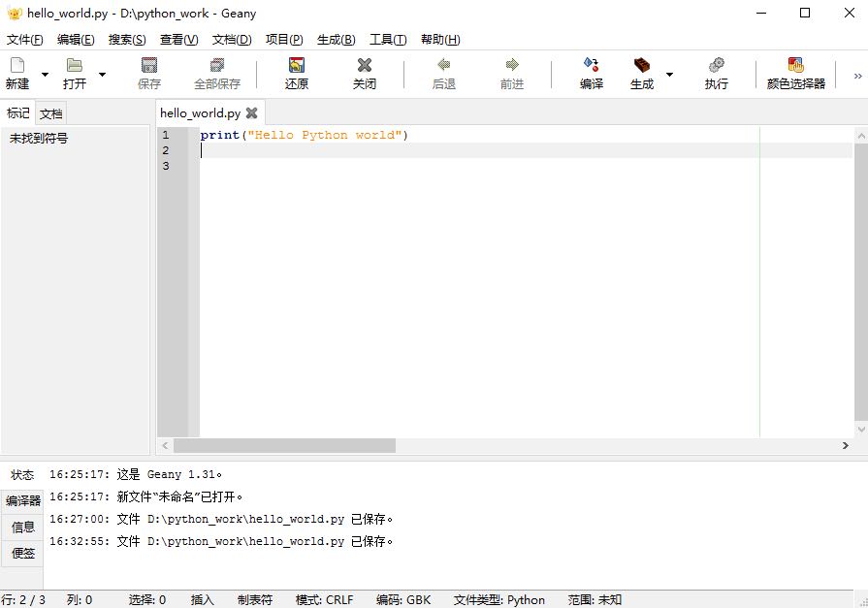The width and height of the screenshot is (868, 608).
Task: Switch to the 标记 sidebar tab
Action: (x=17, y=112)
